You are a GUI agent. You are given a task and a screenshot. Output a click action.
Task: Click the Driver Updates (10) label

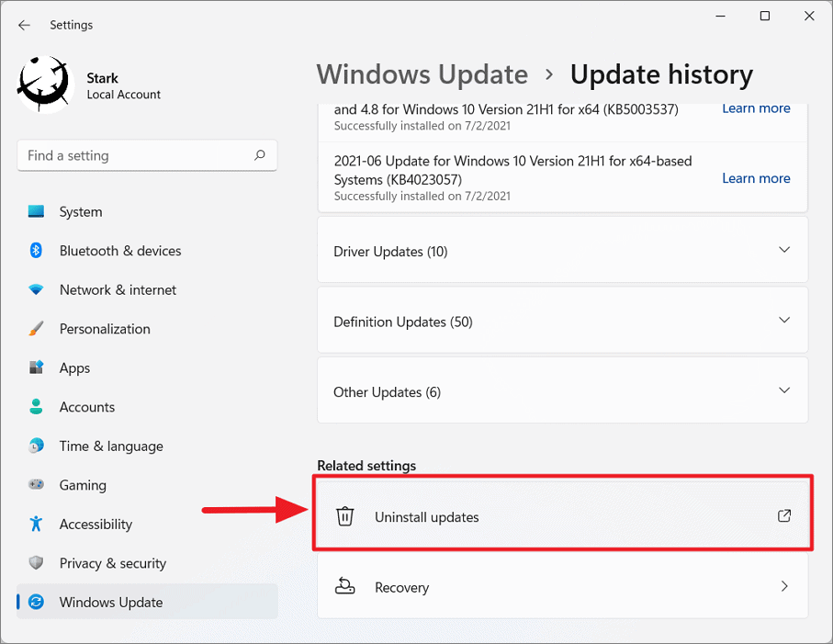click(x=390, y=252)
